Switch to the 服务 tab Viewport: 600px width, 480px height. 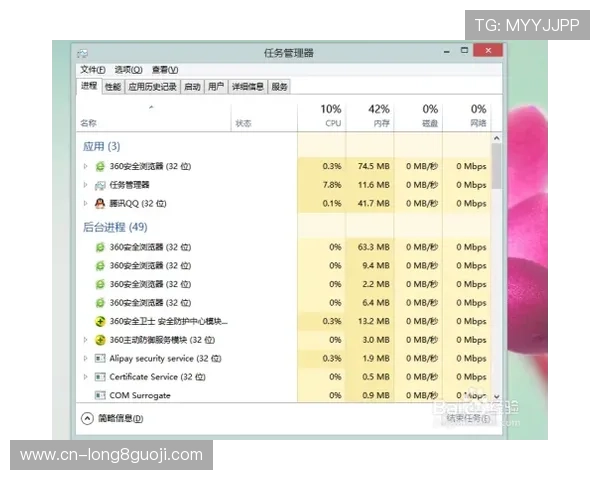tap(279, 87)
